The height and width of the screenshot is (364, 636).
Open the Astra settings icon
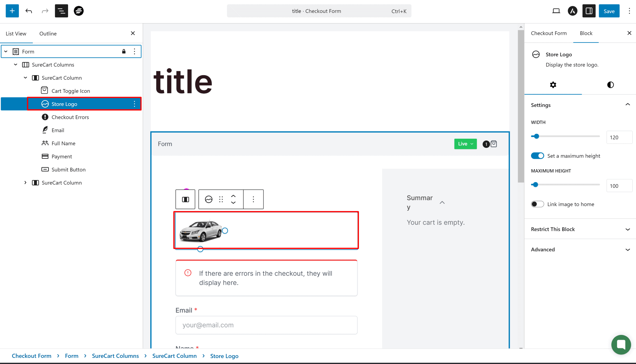pyautogui.click(x=572, y=11)
